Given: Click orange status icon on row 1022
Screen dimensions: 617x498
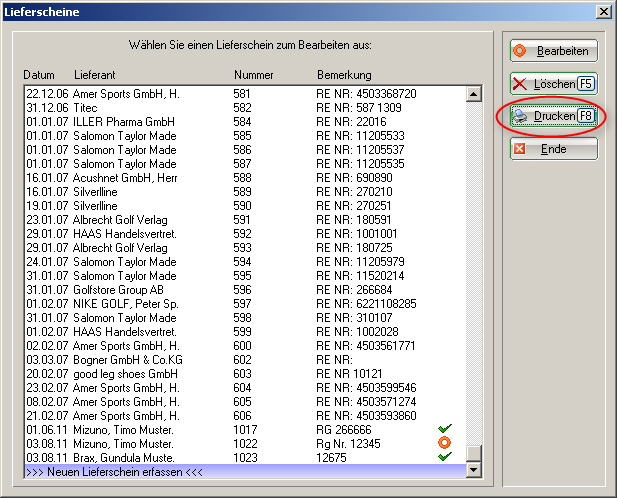Looking at the screenshot, I should (x=445, y=443).
